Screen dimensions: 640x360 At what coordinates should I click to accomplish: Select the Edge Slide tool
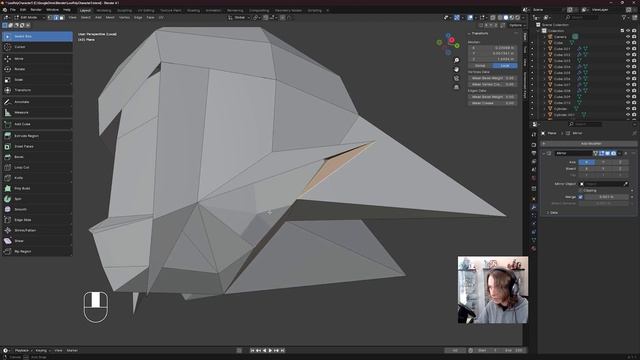point(37,220)
